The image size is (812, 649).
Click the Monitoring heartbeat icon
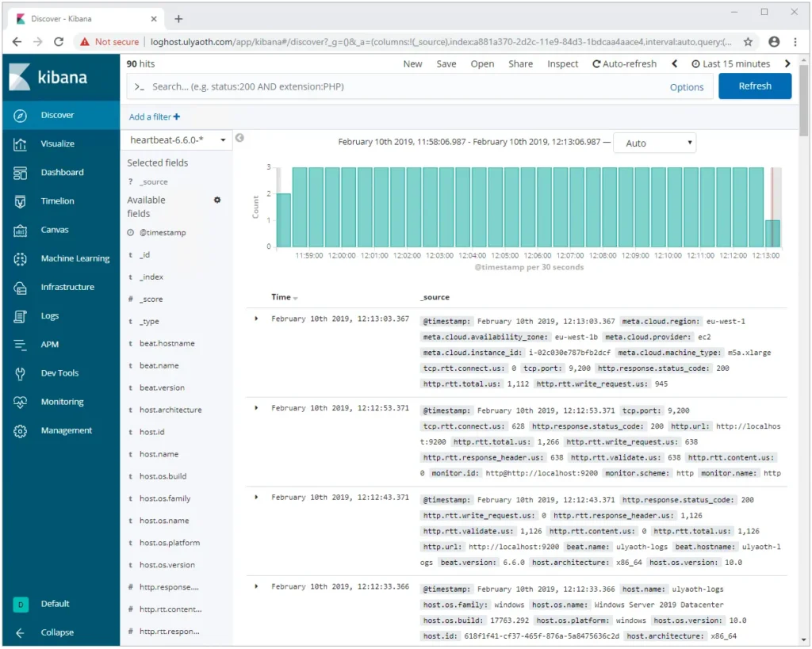click(x=21, y=403)
